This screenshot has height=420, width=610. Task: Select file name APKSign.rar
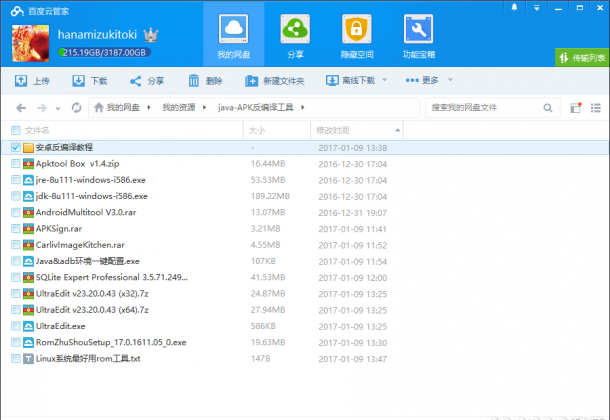[x=59, y=229]
